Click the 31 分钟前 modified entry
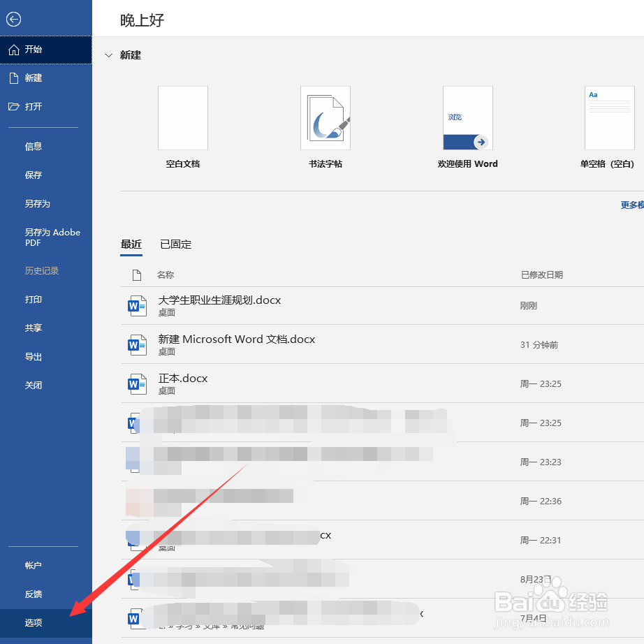Viewport: 644px width, 644px height. 539,345
